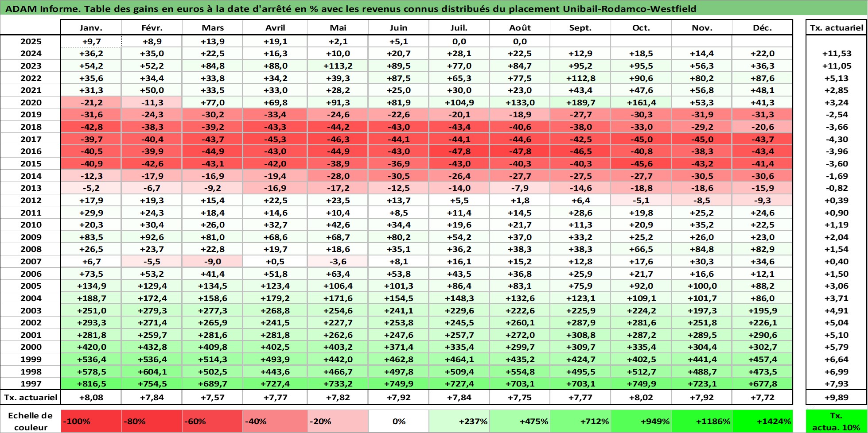Select the 'Déc.' column header

click(763, 27)
